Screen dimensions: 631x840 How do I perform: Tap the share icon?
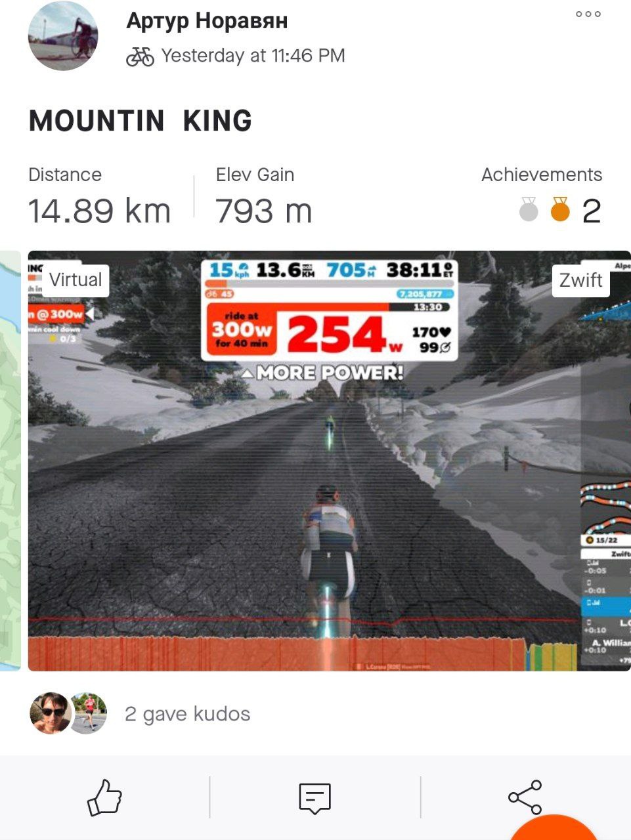point(525,797)
